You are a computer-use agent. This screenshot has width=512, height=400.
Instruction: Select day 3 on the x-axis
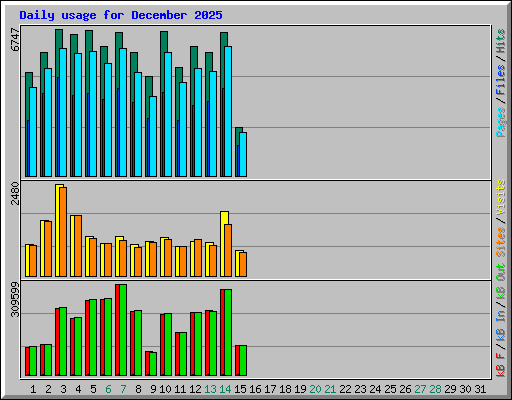coord(63,389)
